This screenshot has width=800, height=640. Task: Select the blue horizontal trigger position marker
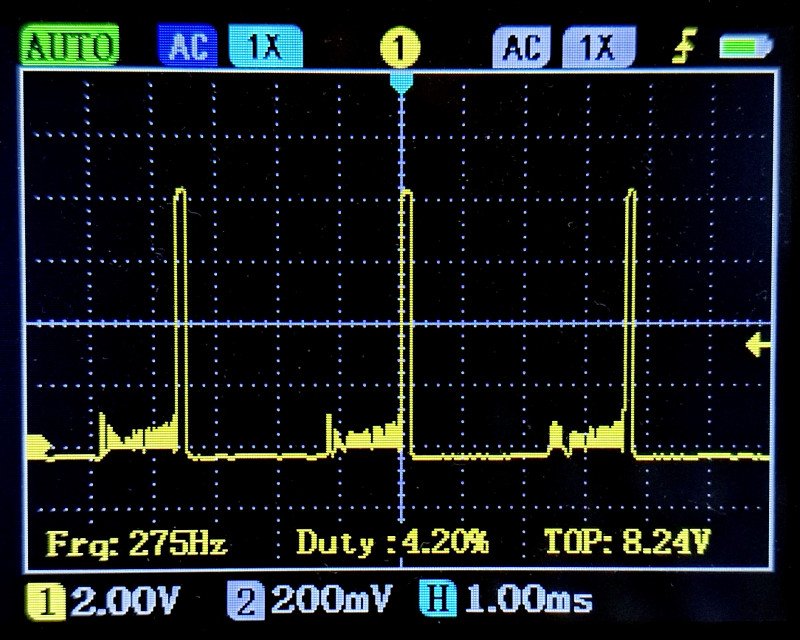click(401, 84)
